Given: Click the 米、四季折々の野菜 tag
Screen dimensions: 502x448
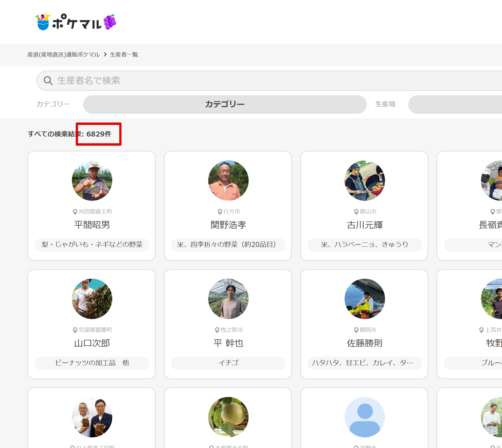Looking at the screenshot, I should [x=228, y=245].
